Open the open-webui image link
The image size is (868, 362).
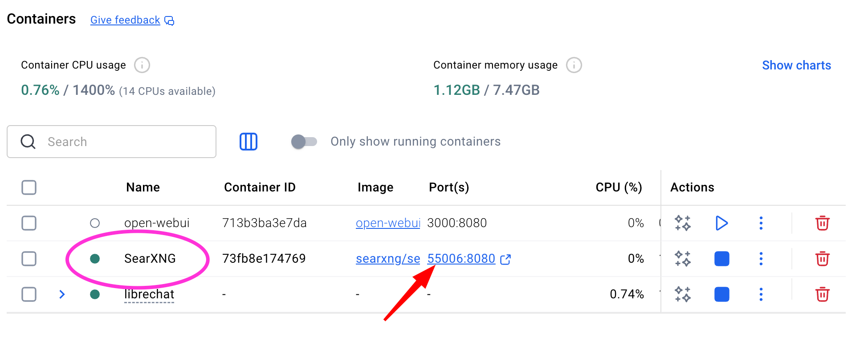[388, 223]
